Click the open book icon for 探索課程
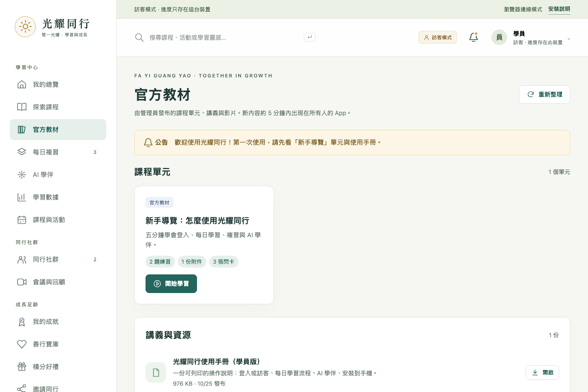Screen dimensions: 588x392 22,107
